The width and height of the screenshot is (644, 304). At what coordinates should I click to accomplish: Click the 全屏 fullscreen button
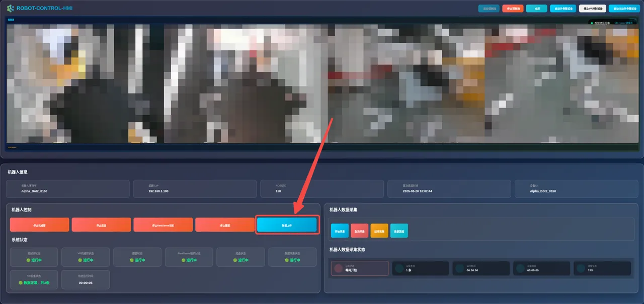pos(536,9)
